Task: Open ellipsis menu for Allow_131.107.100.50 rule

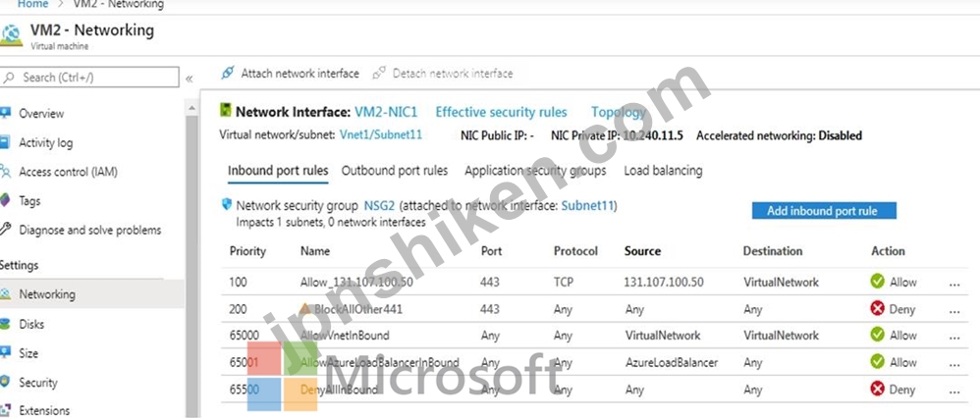Action: coord(953,285)
